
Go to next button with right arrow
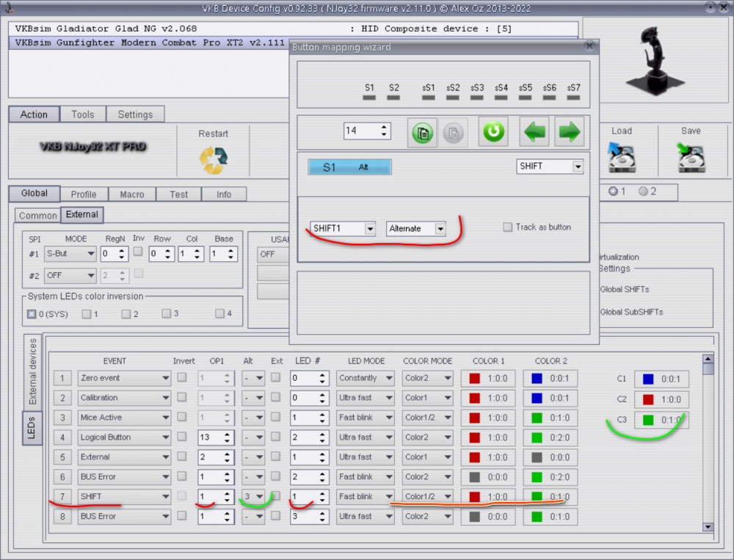pyautogui.click(x=569, y=132)
